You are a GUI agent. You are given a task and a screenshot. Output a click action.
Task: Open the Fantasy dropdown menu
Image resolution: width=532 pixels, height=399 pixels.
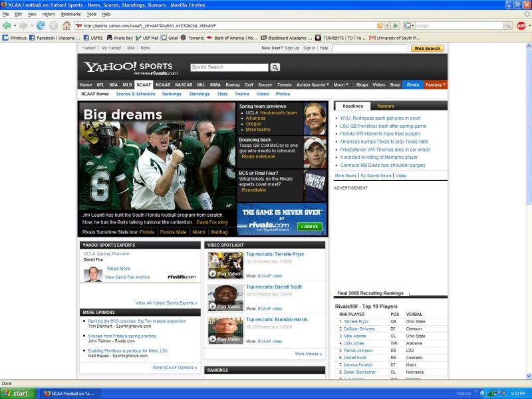click(435, 85)
